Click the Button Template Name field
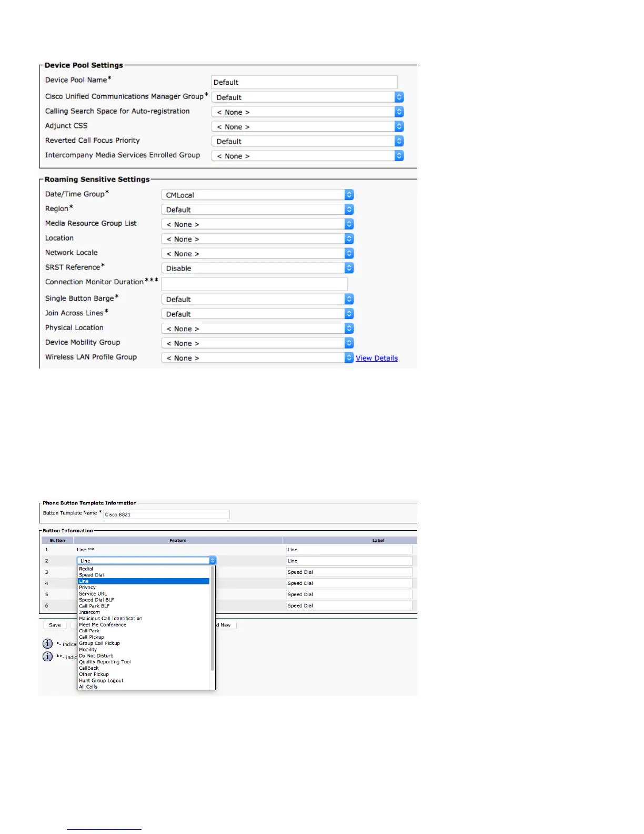644x834 pixels. click(x=166, y=514)
